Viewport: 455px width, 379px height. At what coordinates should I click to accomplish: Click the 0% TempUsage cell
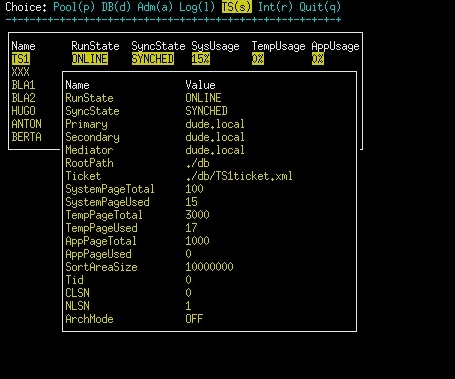[258, 59]
